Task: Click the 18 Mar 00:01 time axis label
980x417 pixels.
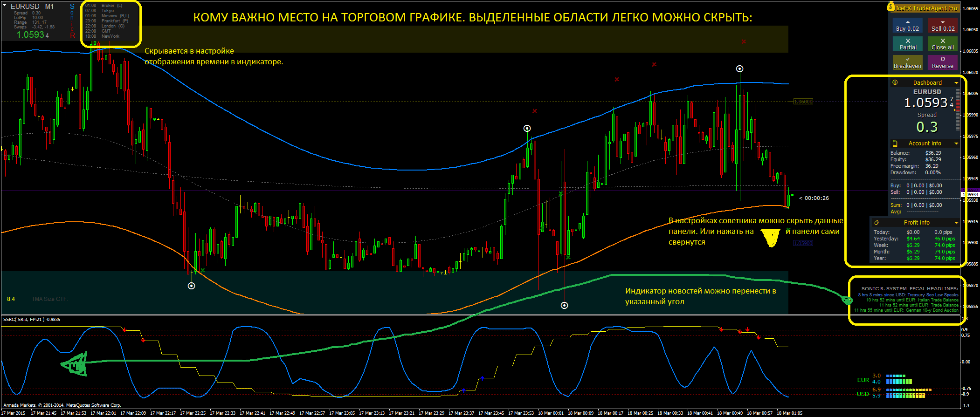Action: click(550, 413)
